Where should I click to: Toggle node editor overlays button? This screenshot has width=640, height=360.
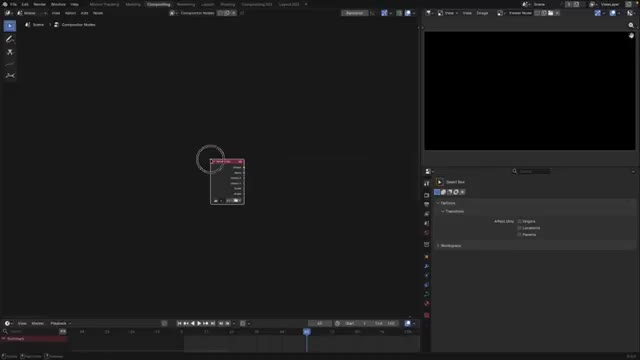(x=408, y=13)
